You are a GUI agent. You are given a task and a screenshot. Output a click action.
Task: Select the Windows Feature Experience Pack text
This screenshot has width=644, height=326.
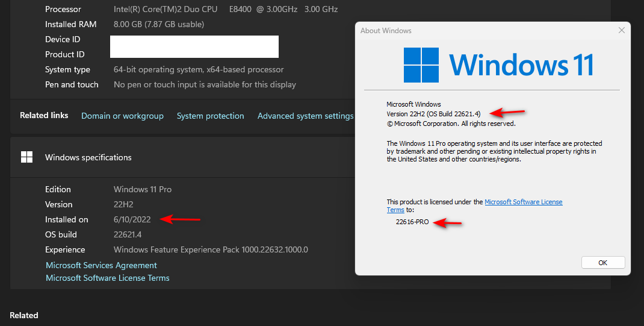point(211,249)
